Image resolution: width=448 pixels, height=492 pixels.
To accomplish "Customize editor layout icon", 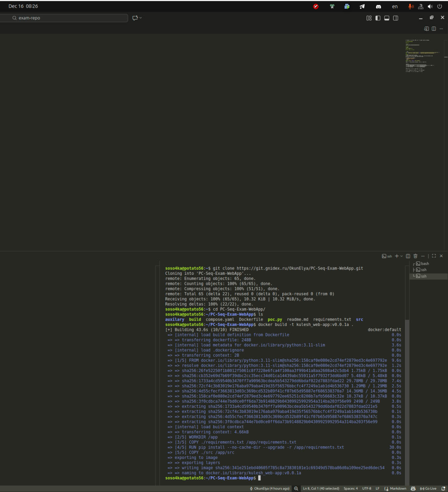I will (x=369, y=18).
